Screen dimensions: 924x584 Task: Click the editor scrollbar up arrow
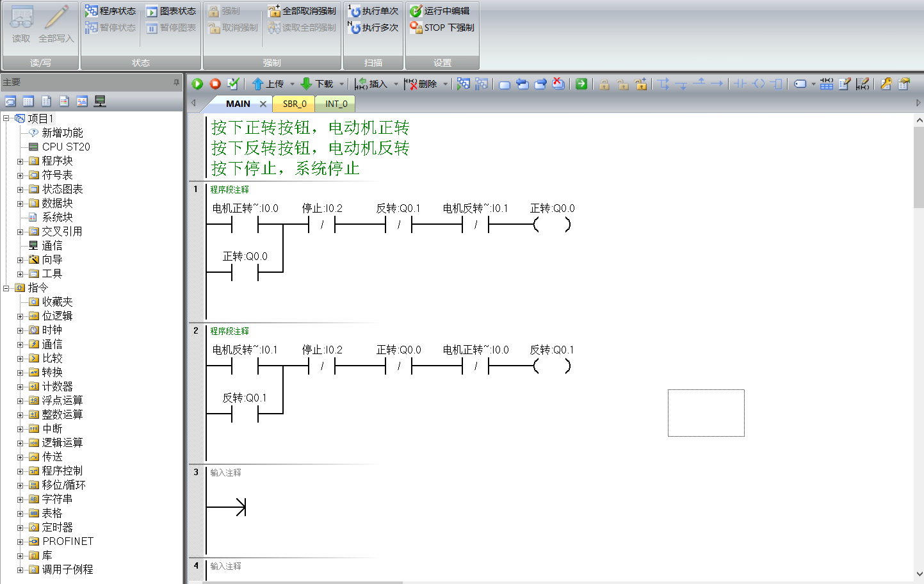pos(919,120)
